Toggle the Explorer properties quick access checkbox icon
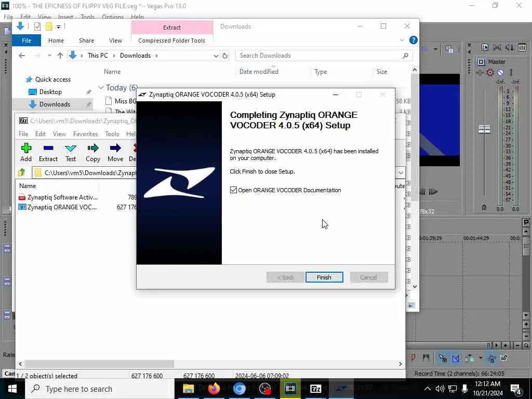The width and height of the screenshot is (532, 399). pyautogui.click(x=37, y=26)
